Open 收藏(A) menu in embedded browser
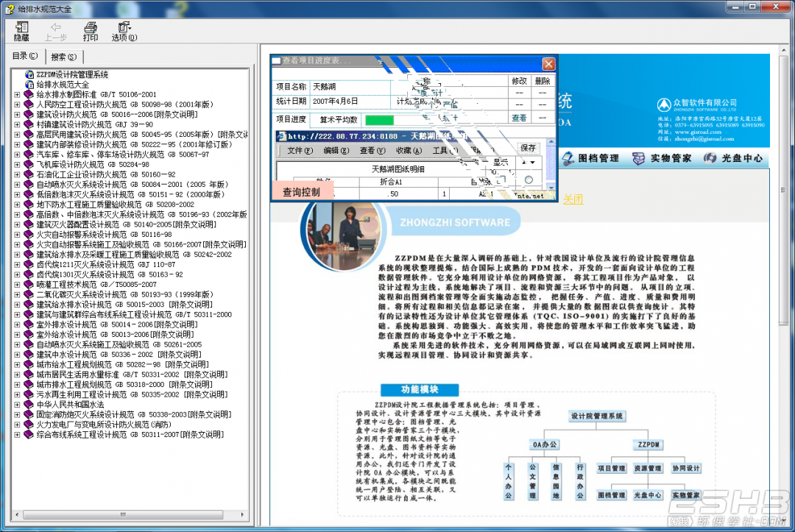This screenshot has height=532, width=795. point(409,151)
